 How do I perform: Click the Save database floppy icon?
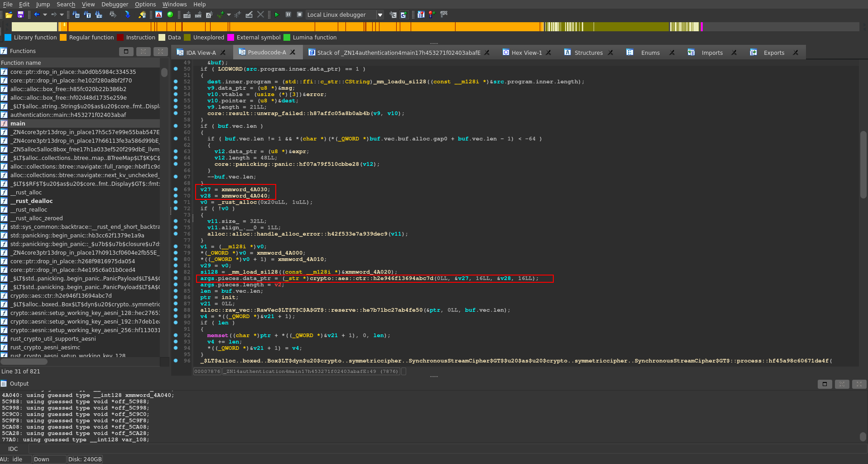tap(20, 15)
